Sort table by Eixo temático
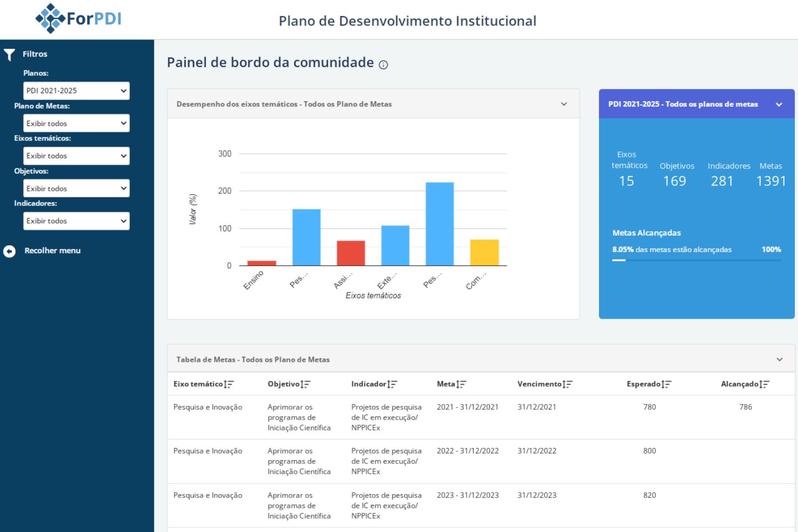 point(229,384)
